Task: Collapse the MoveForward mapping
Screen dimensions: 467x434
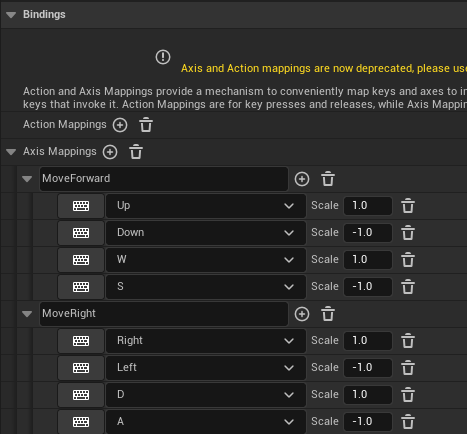Action: pyautogui.click(x=27, y=179)
